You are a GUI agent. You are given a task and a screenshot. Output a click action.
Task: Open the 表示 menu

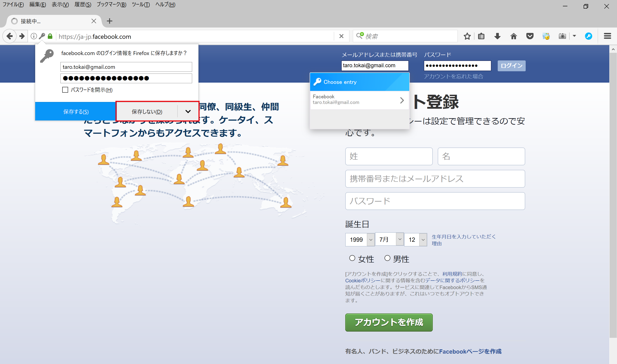coord(60,5)
